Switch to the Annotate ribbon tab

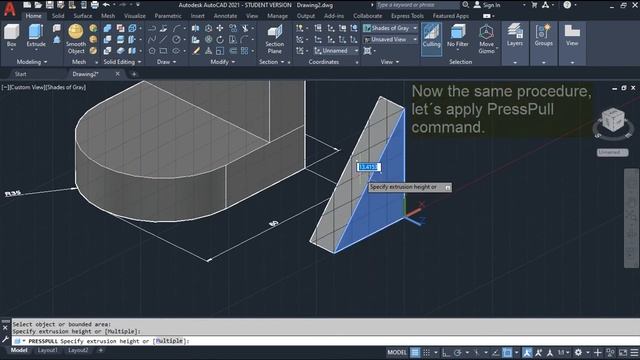pyautogui.click(x=225, y=16)
